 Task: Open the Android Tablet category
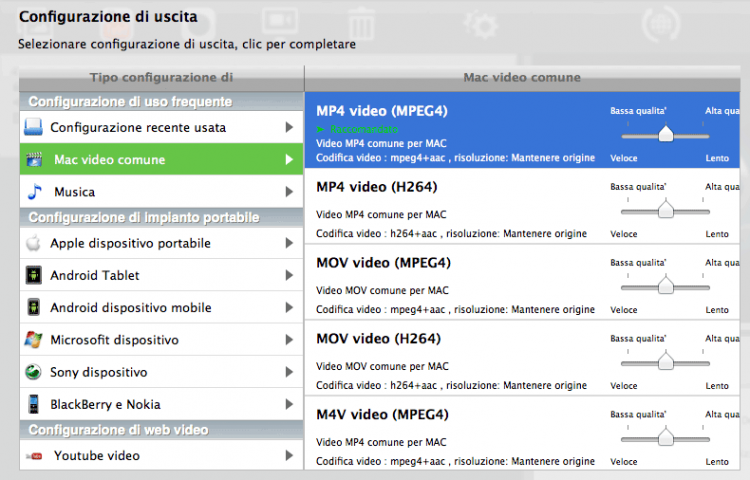161,275
